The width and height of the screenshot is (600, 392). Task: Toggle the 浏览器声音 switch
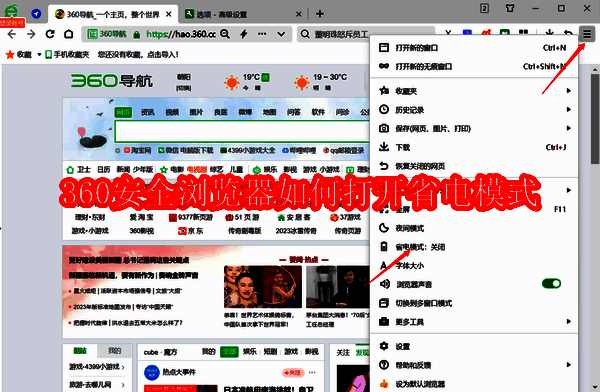point(551,283)
